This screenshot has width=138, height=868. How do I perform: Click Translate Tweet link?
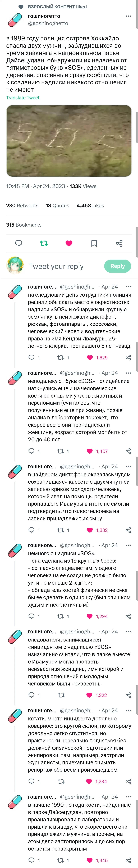[x=23, y=97]
